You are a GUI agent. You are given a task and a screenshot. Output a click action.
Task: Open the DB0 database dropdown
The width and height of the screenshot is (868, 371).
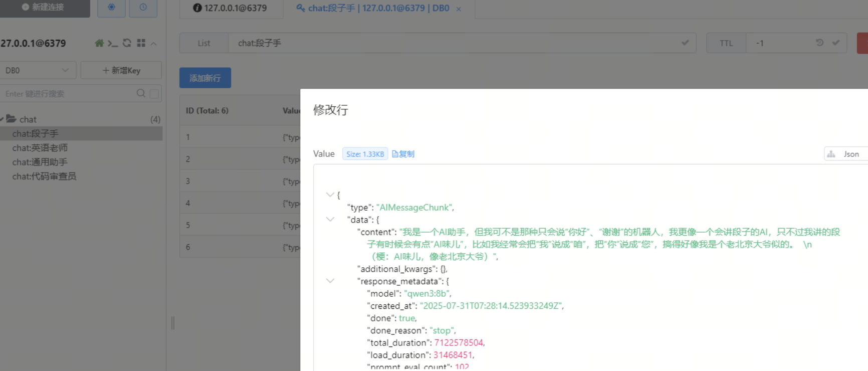coord(38,70)
